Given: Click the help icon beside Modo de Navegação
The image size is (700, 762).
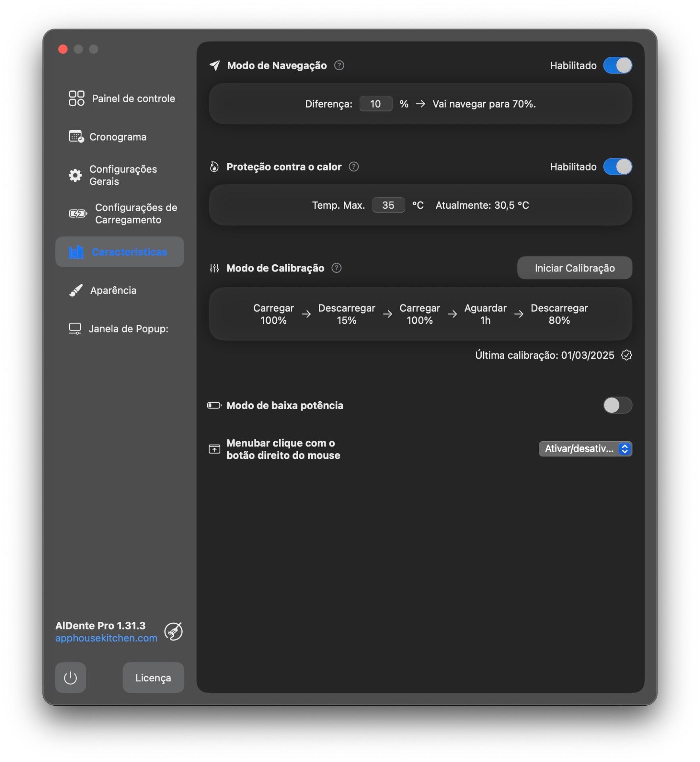Looking at the screenshot, I should point(339,65).
